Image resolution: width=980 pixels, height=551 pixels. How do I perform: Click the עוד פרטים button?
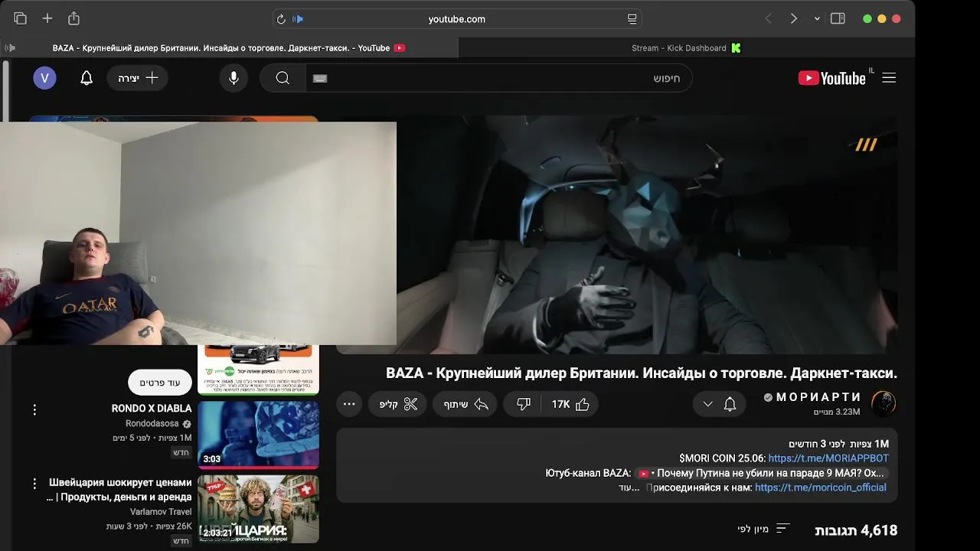click(160, 383)
